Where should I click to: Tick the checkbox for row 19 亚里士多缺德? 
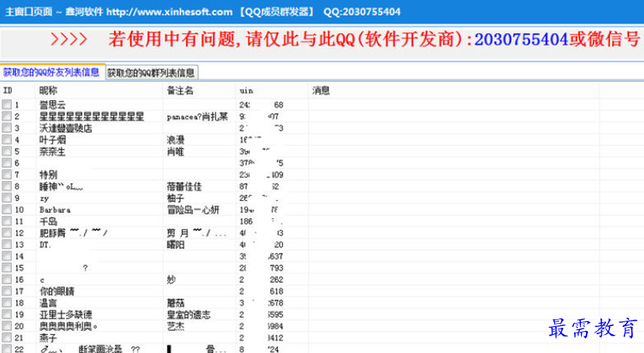coord(6,314)
